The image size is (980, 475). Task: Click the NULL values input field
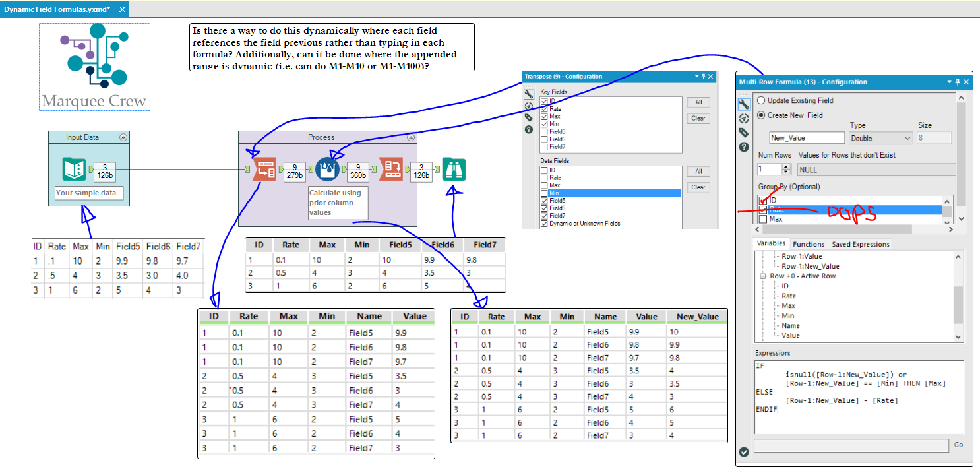(x=824, y=170)
